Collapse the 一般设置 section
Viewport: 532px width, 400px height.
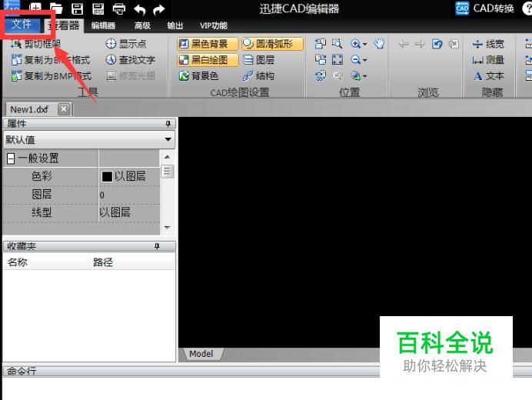[11, 158]
